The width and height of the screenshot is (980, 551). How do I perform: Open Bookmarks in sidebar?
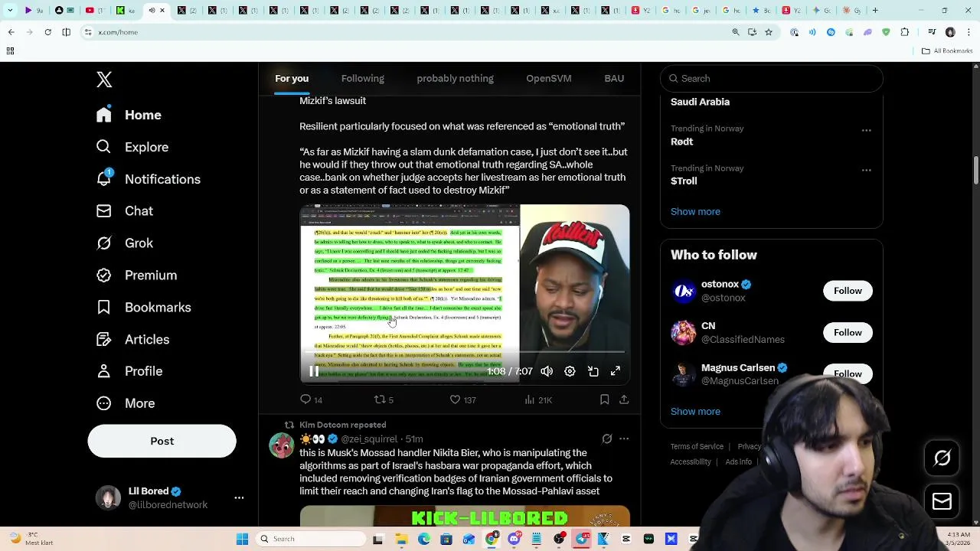click(143, 308)
